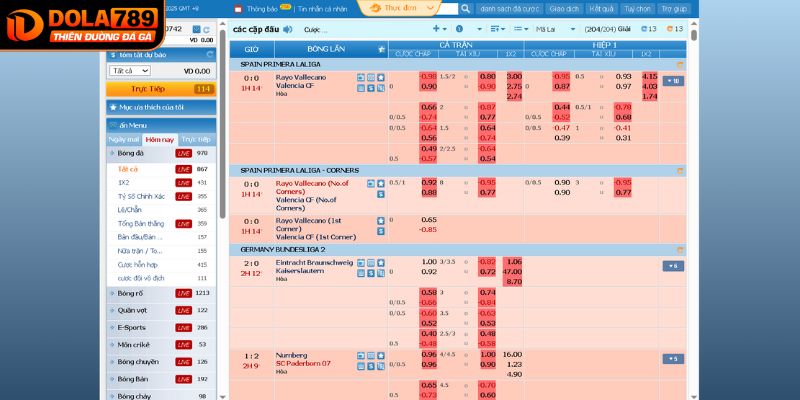Click the search input field in top bar

click(448, 9)
